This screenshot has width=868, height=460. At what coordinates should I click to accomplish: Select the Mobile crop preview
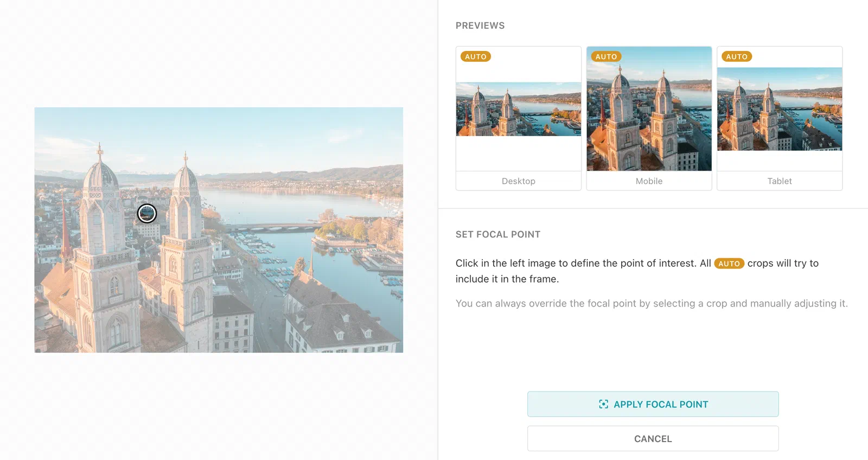(649, 118)
